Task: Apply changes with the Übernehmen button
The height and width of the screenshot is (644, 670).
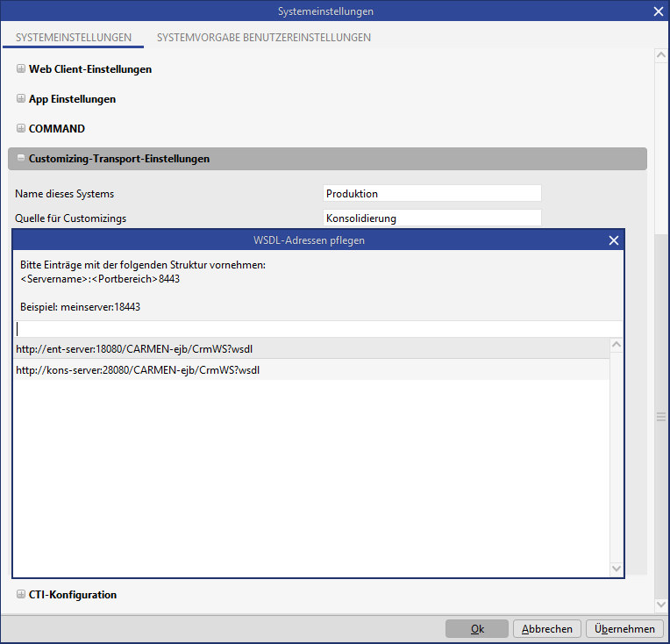Action: pos(624,629)
